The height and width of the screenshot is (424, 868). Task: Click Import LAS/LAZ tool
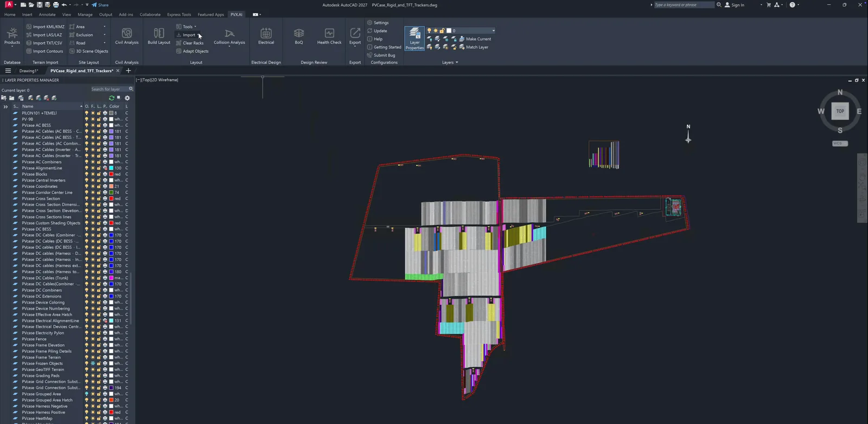pos(44,35)
